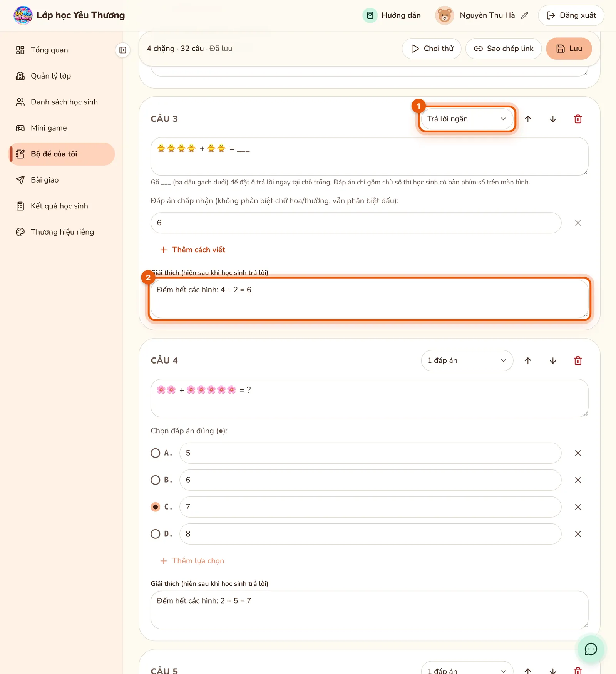
Task: Move Câu 4 up with the arrow
Action: [x=528, y=360]
